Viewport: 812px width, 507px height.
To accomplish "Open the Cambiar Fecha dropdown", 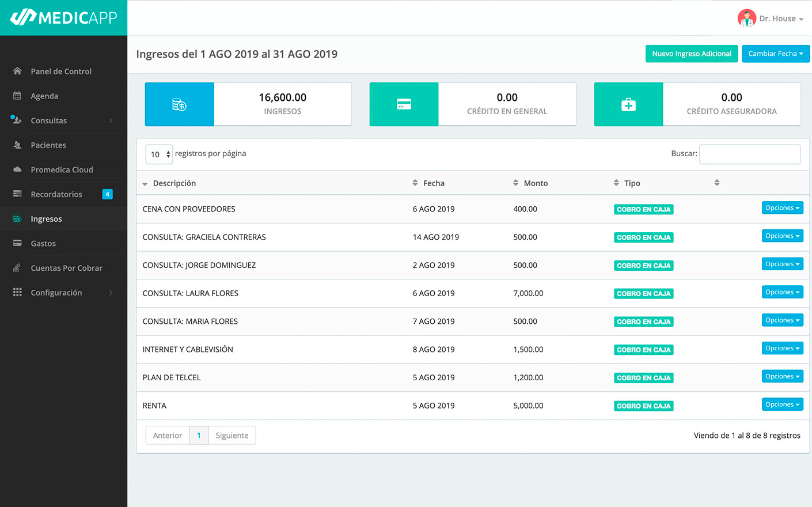I will 776,54.
